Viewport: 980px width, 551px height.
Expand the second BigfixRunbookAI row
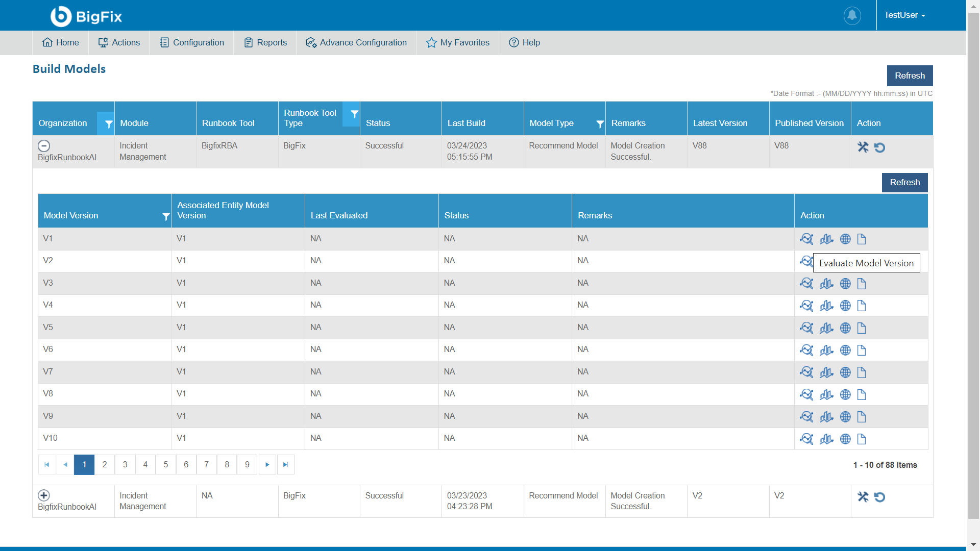point(44,495)
